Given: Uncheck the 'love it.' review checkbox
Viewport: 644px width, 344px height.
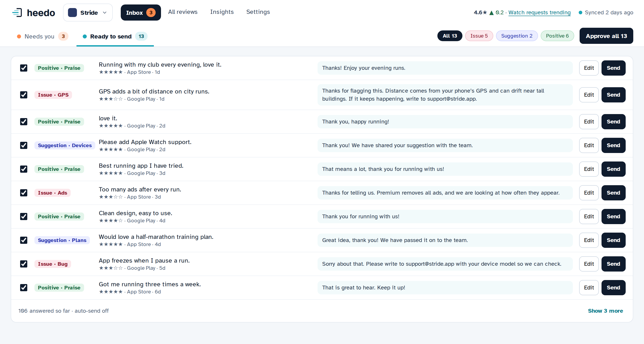Looking at the screenshot, I should [24, 122].
